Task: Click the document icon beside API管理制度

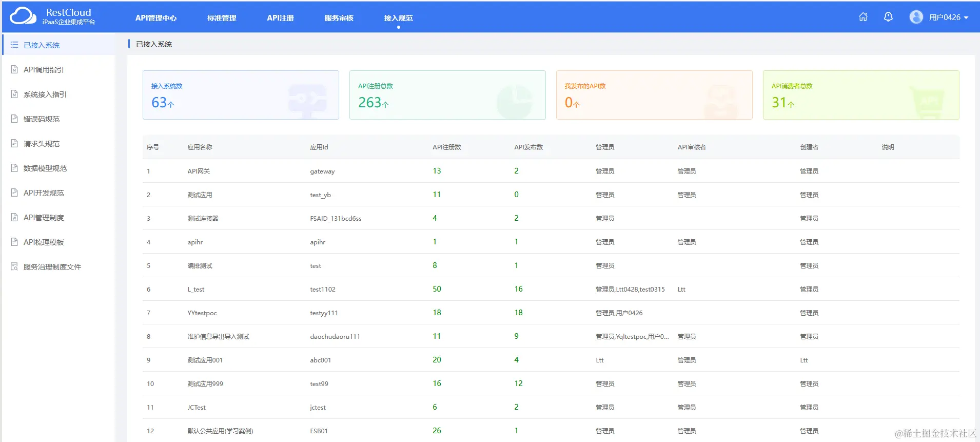Action: pyautogui.click(x=14, y=218)
